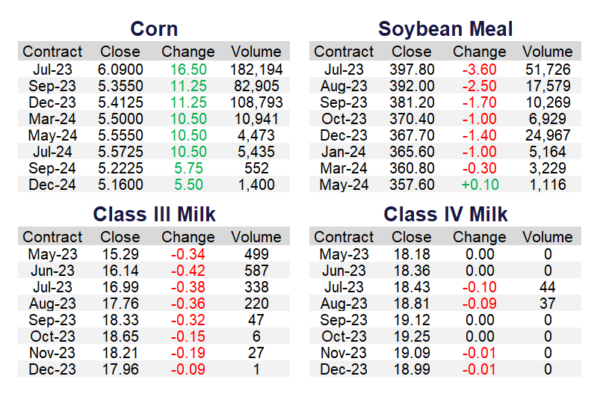Select Corn Sep-24 change value 5.75

pos(188,168)
